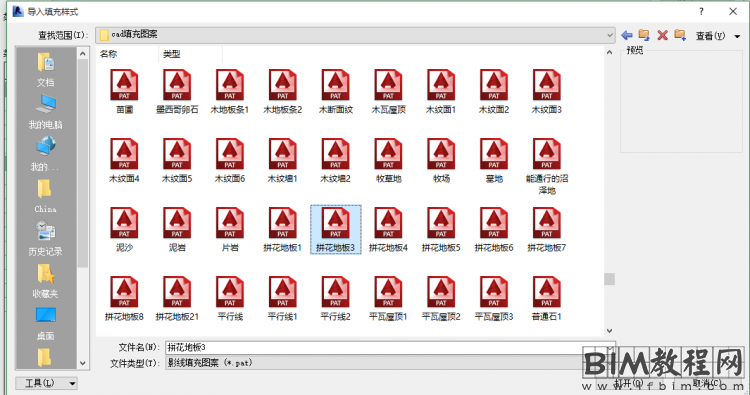Open the network globe place in sidebar
This screenshot has width=750, height=395.
pyautogui.click(x=45, y=154)
